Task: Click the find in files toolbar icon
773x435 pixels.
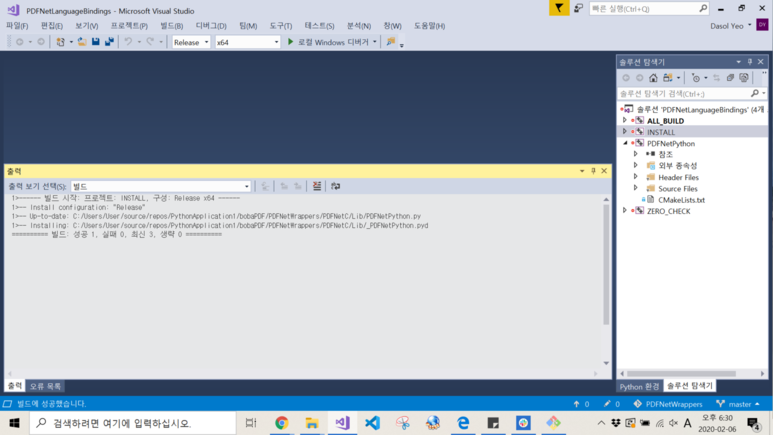Action: (391, 42)
